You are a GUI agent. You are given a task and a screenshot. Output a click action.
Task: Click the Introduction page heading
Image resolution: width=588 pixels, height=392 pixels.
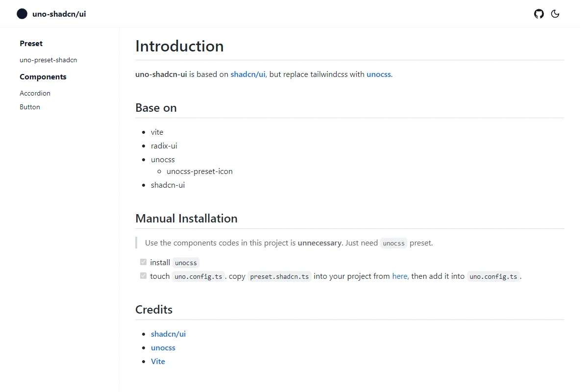(179, 46)
